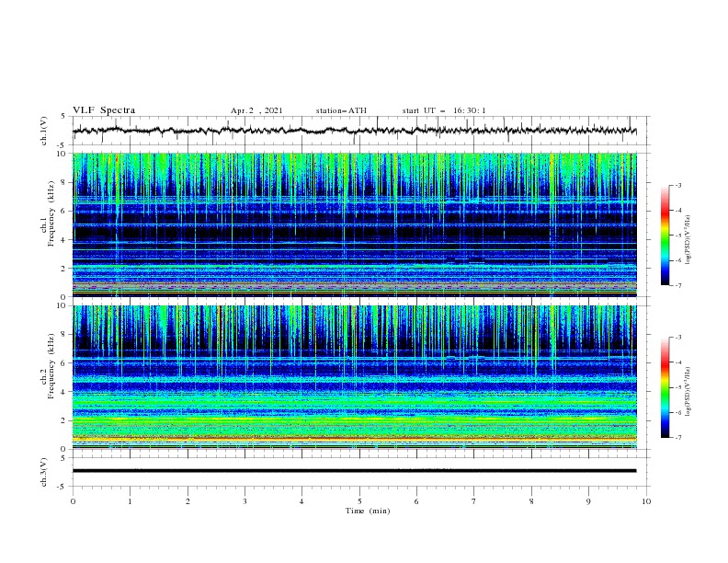
Task: Click the ch.2 colorbar log(PSD) label
Action: point(688,392)
